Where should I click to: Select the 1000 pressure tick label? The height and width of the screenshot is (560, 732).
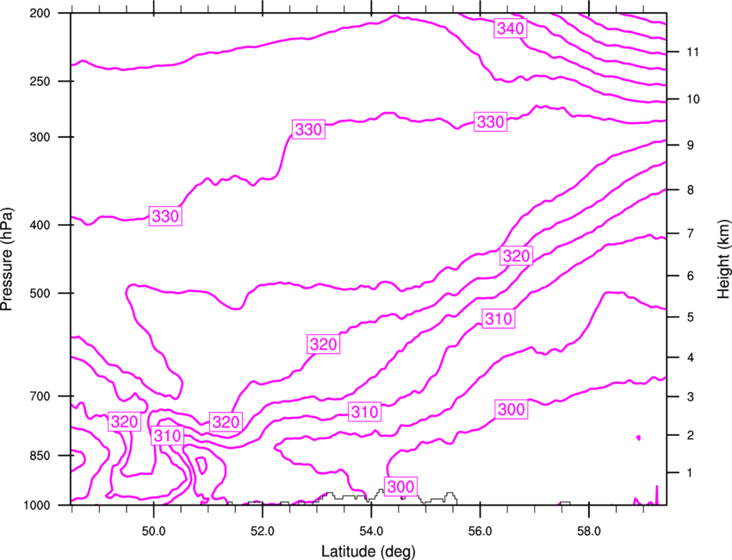click(36, 506)
